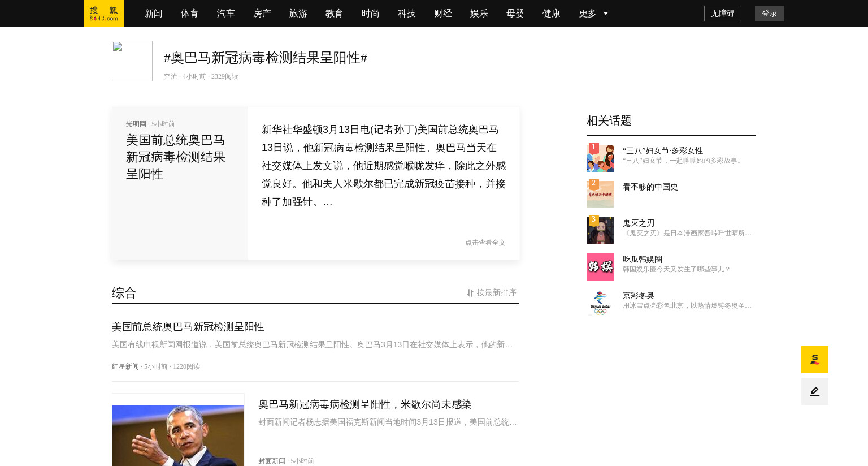Go to 旅游 in the navigation bar
Viewport: 868px width, 466px height.
pos(298,14)
